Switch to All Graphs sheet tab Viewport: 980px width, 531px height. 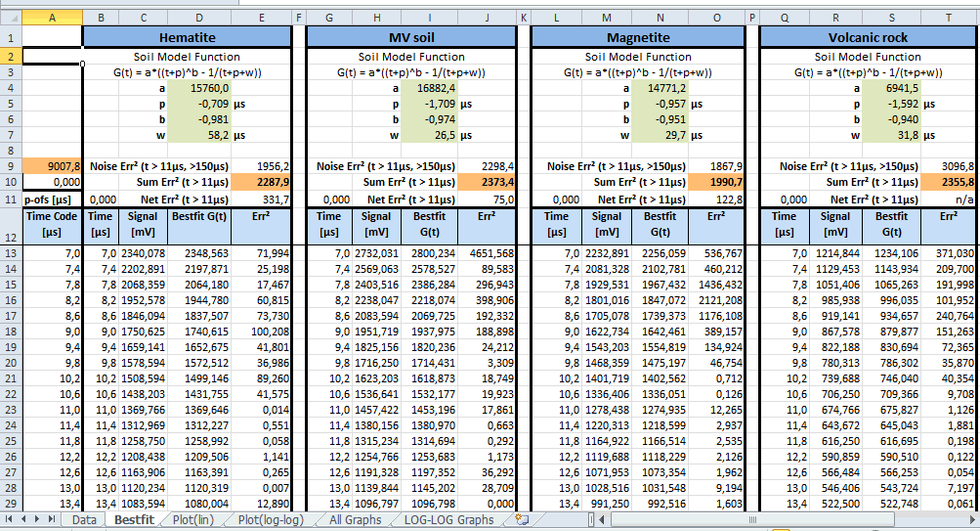coord(355,519)
